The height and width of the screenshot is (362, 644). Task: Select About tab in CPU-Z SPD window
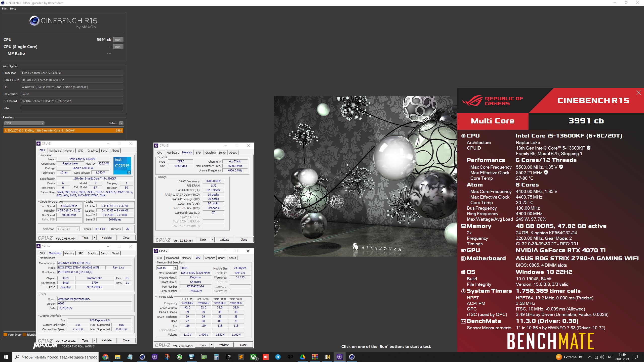(x=232, y=258)
